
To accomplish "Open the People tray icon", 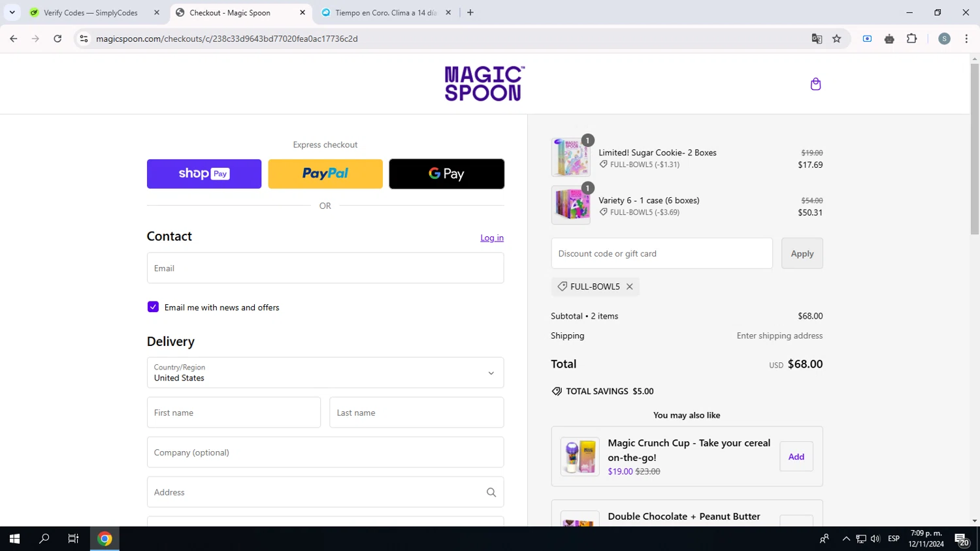I will (825, 539).
